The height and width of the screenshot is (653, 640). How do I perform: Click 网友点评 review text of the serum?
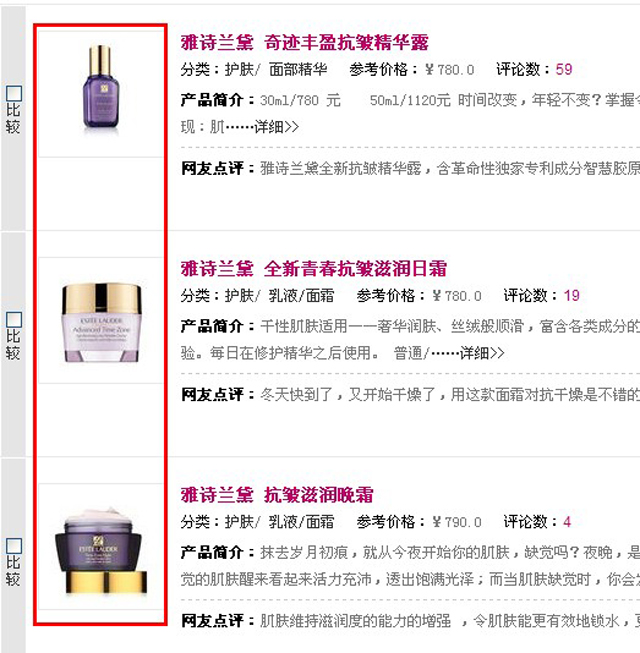pos(450,168)
